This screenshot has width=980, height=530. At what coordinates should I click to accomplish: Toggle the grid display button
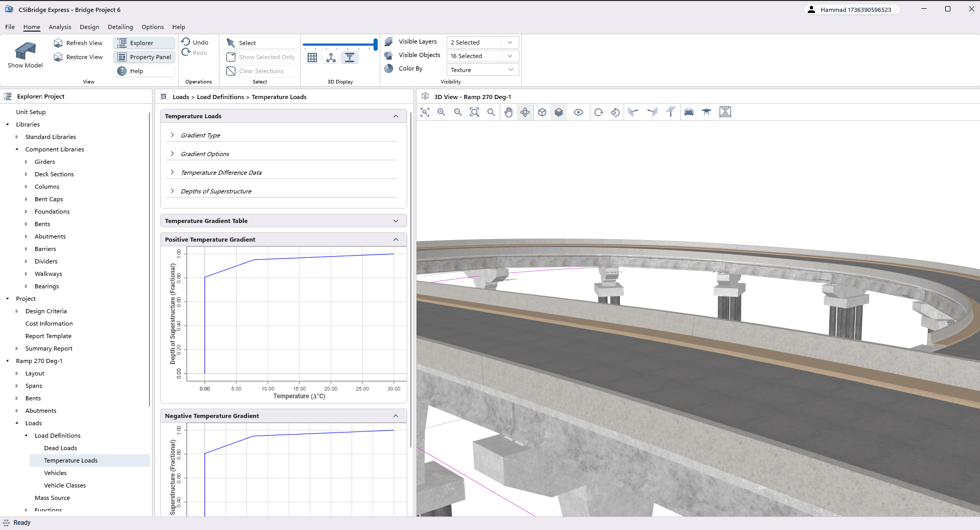coord(312,58)
